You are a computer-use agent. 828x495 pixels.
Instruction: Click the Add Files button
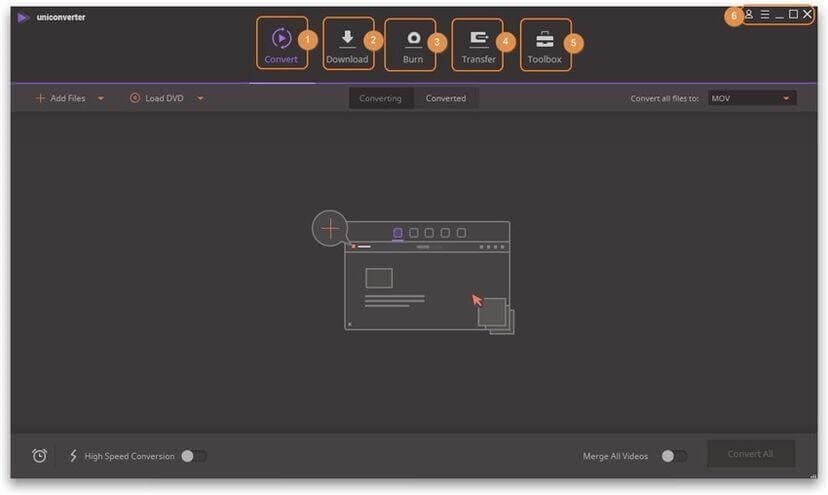(x=61, y=99)
